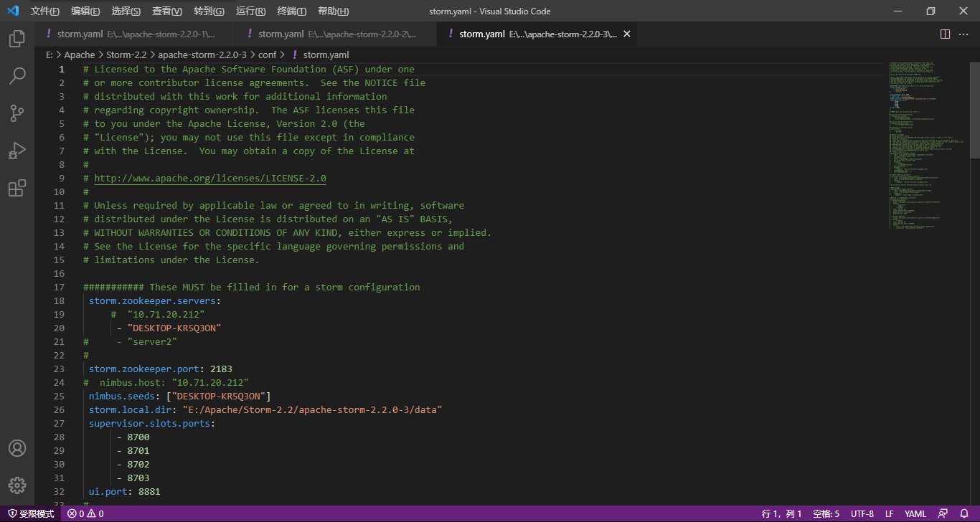Close the active storm.yaml tab
Viewport: 980px width, 522px height.
coord(626,34)
